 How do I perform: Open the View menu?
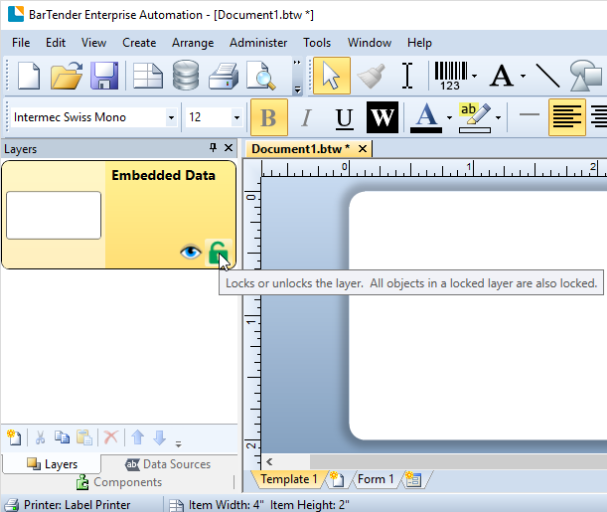(x=94, y=43)
